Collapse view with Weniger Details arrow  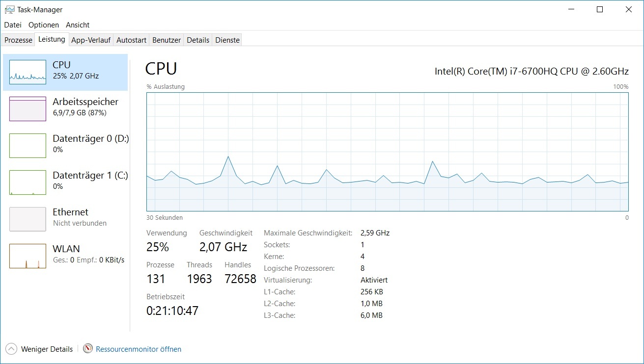point(11,349)
